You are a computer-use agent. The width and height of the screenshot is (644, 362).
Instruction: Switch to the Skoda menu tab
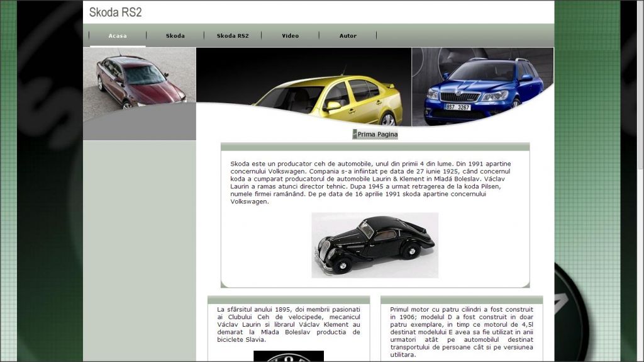[x=175, y=36]
